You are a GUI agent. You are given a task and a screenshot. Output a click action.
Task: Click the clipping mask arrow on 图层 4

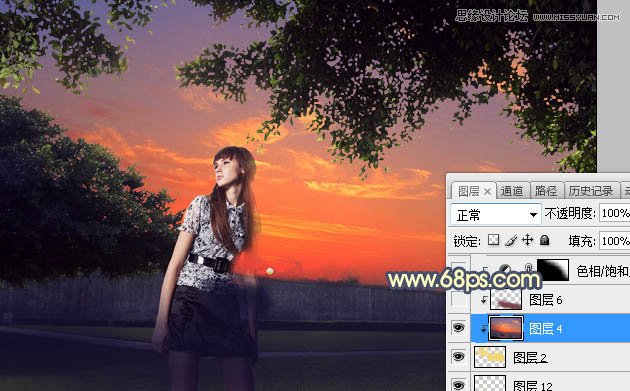[x=483, y=328]
